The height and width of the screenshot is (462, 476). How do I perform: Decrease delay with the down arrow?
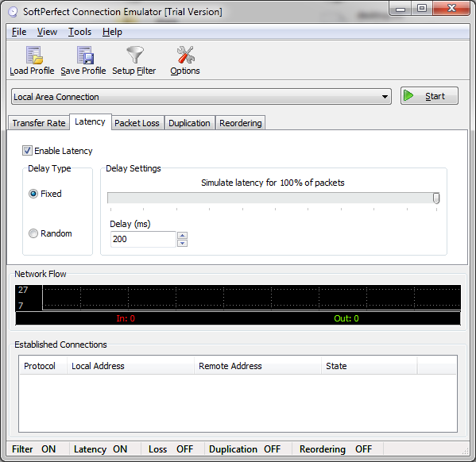coord(182,243)
